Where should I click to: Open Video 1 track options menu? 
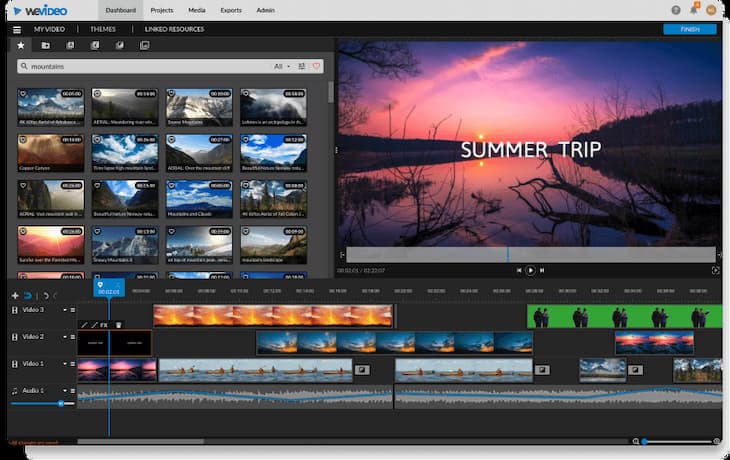73,364
